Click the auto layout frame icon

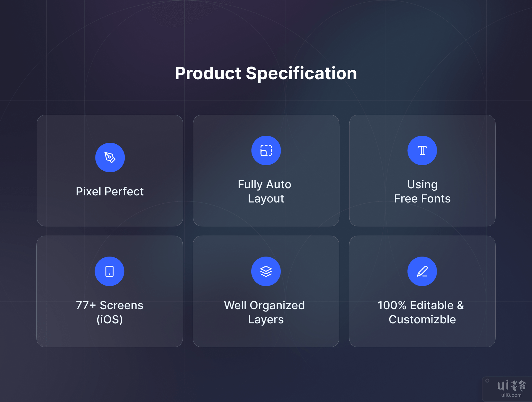pos(266,150)
